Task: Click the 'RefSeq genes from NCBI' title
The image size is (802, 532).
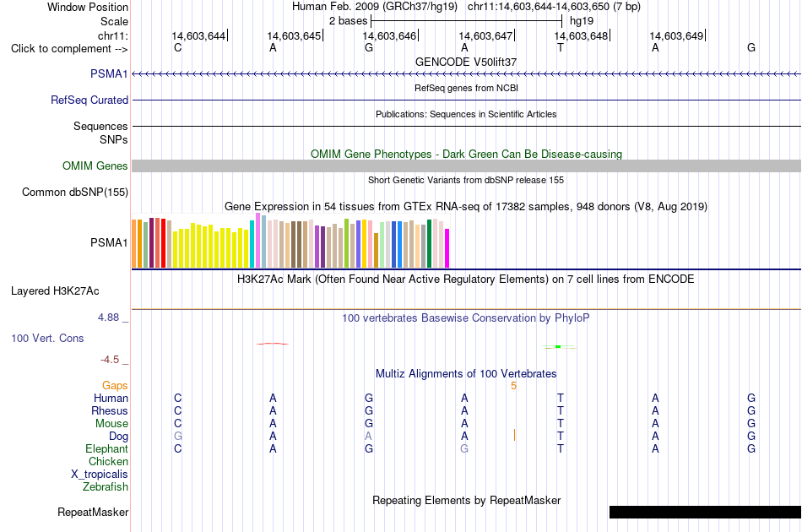Action: tap(466, 88)
